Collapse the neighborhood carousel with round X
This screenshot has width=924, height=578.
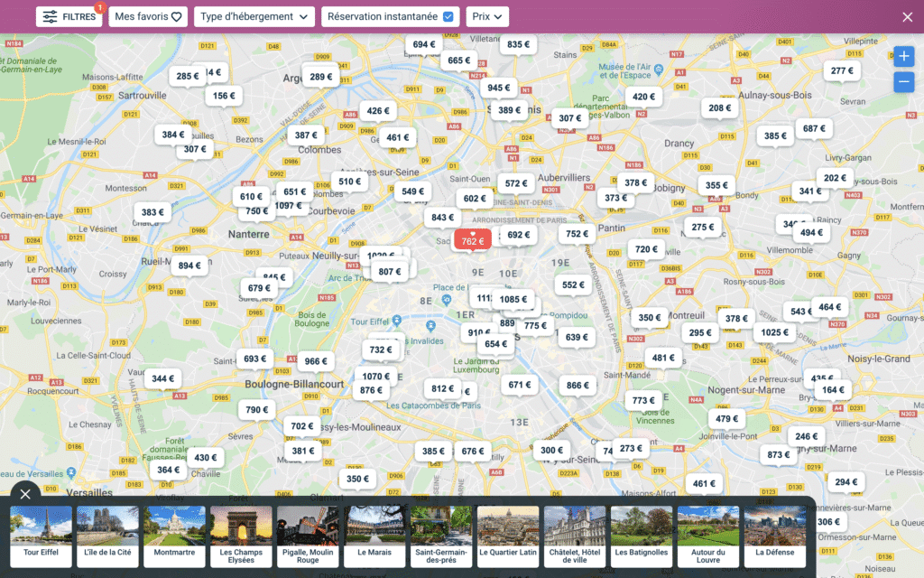point(25,493)
